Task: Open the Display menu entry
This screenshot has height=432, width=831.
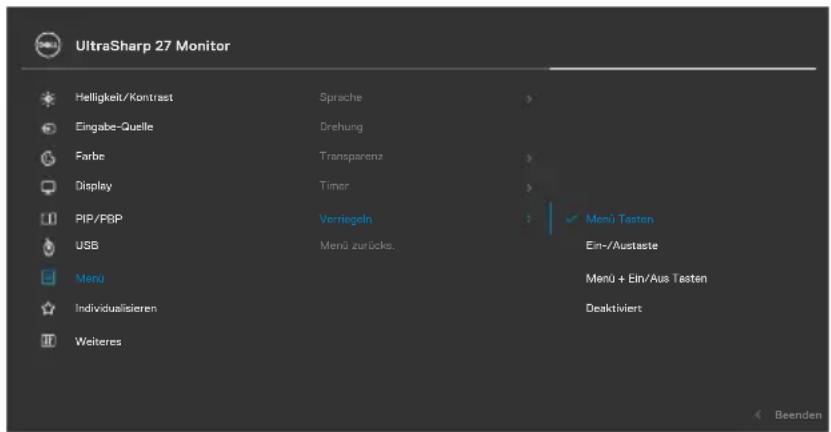Action: click(93, 186)
